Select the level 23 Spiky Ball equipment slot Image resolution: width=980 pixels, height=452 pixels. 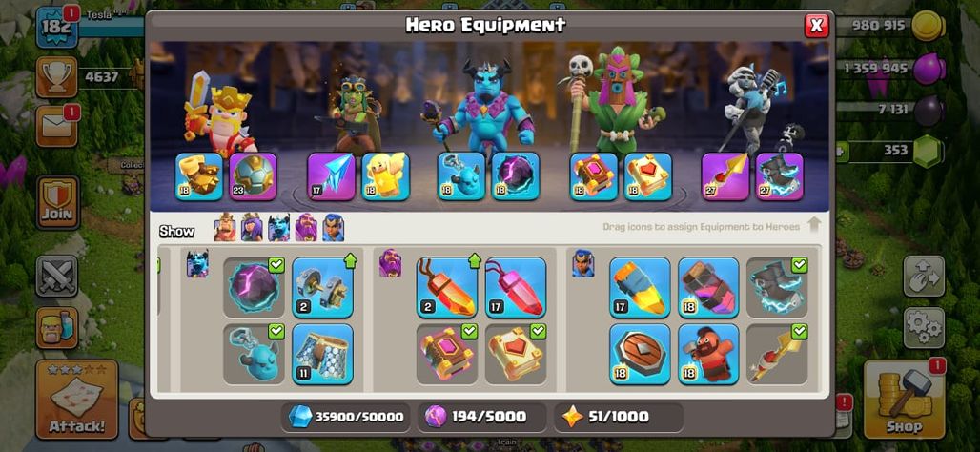click(253, 177)
